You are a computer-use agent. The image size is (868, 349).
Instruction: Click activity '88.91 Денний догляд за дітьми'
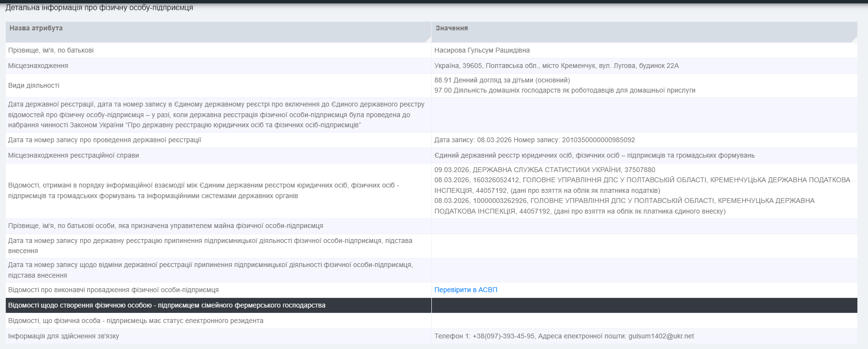tap(502, 80)
